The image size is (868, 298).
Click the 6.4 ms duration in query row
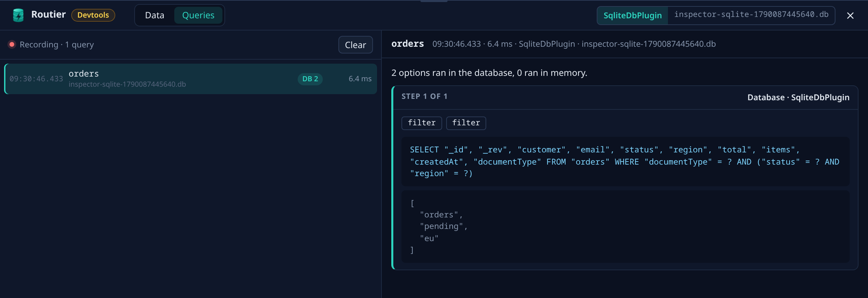coord(360,79)
